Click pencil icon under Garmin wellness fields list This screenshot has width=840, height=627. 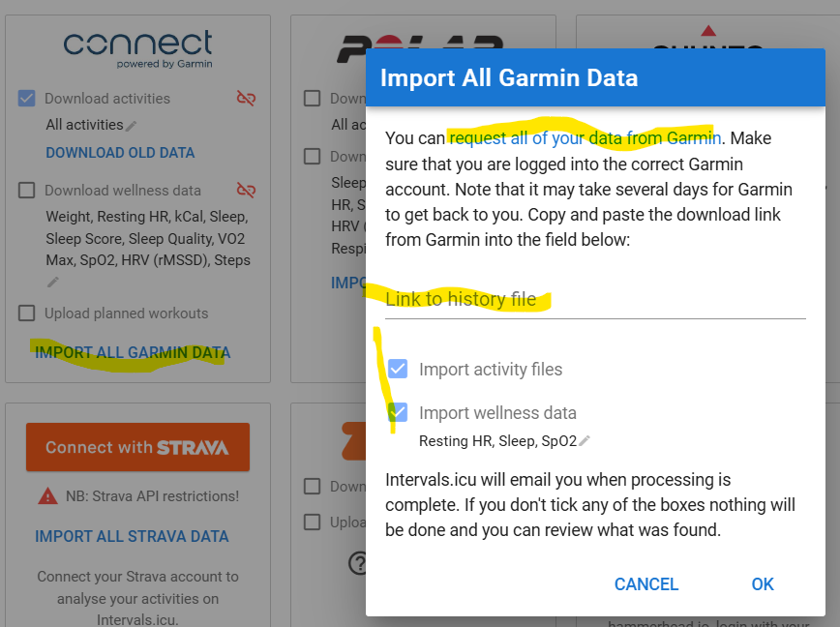[x=52, y=283]
